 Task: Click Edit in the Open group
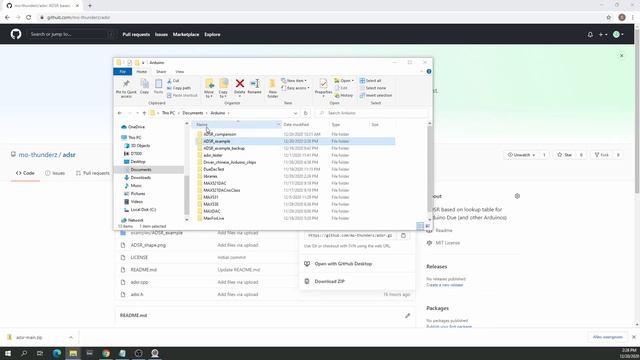coord(341,88)
